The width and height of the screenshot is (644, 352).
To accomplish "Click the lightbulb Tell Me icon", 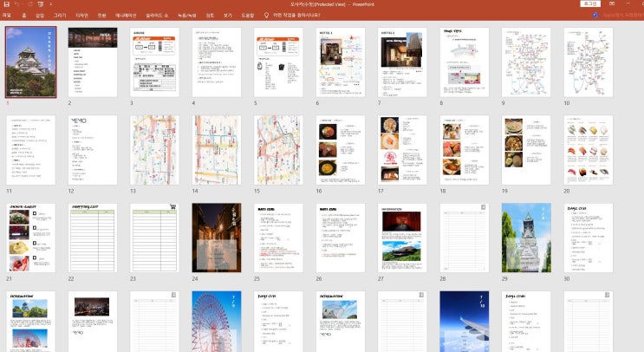I will 266,16.
